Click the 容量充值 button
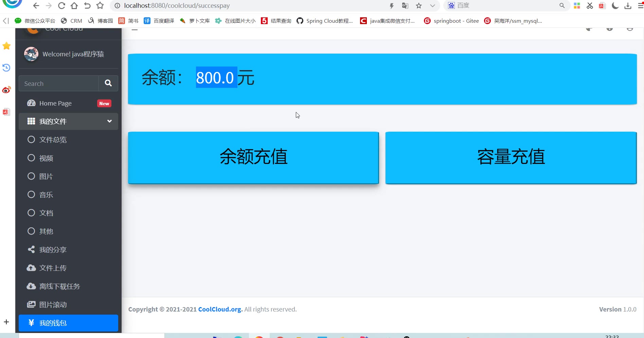The height and width of the screenshot is (338, 644). point(511,158)
